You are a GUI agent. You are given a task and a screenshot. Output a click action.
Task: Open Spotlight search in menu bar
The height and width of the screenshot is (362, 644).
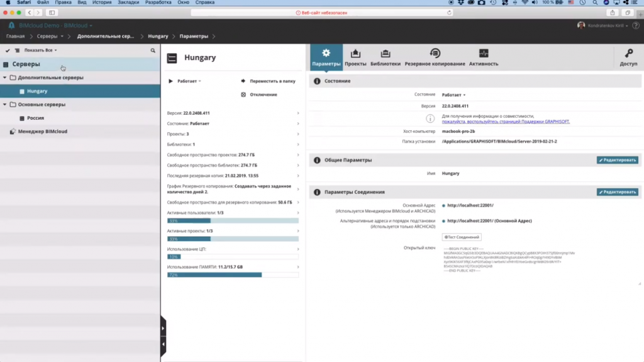point(595,3)
